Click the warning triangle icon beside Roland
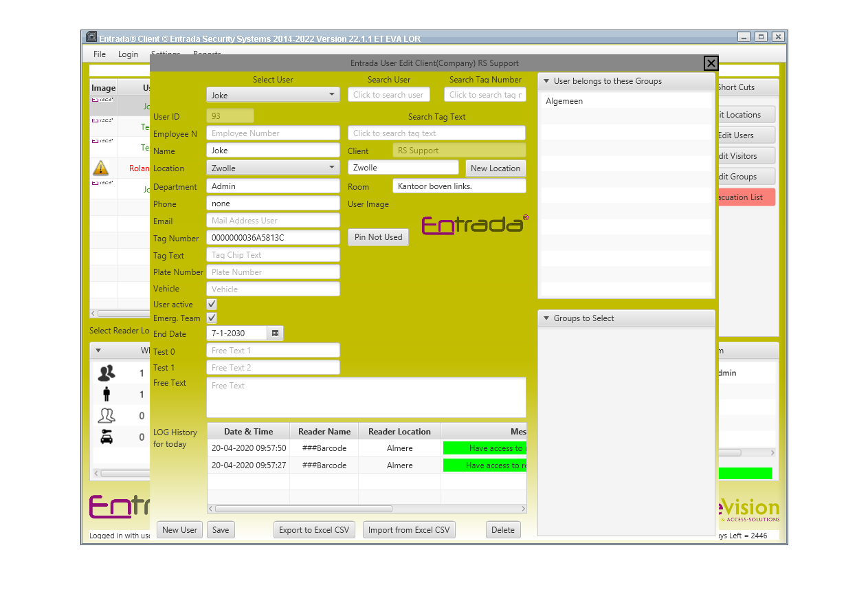This screenshot has width=868, height=605. pyautogui.click(x=101, y=168)
